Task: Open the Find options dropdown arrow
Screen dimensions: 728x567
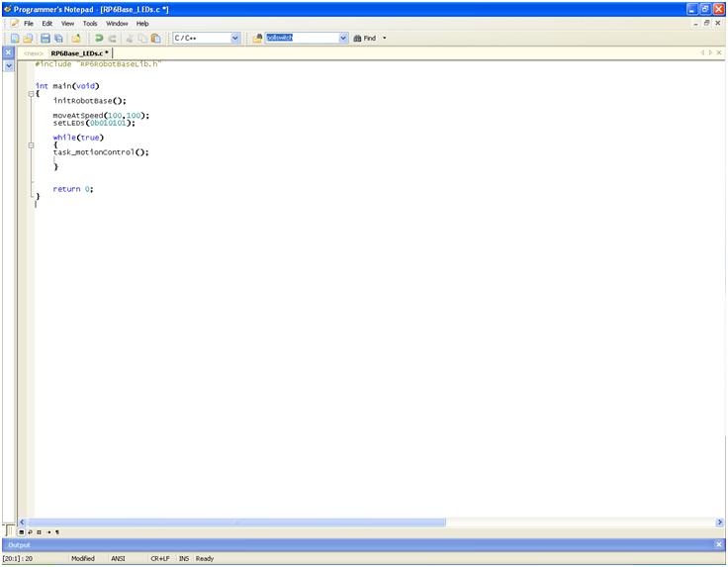Action: (385, 39)
